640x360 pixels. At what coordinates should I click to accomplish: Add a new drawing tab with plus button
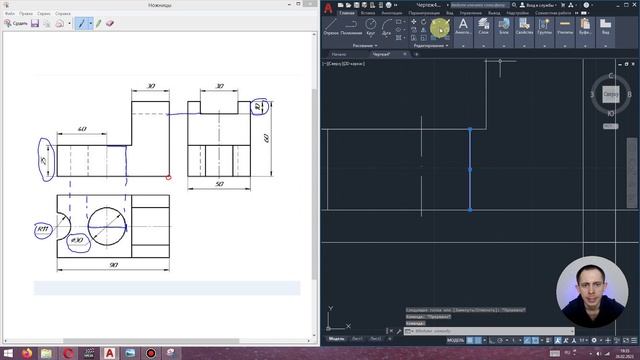(416, 54)
